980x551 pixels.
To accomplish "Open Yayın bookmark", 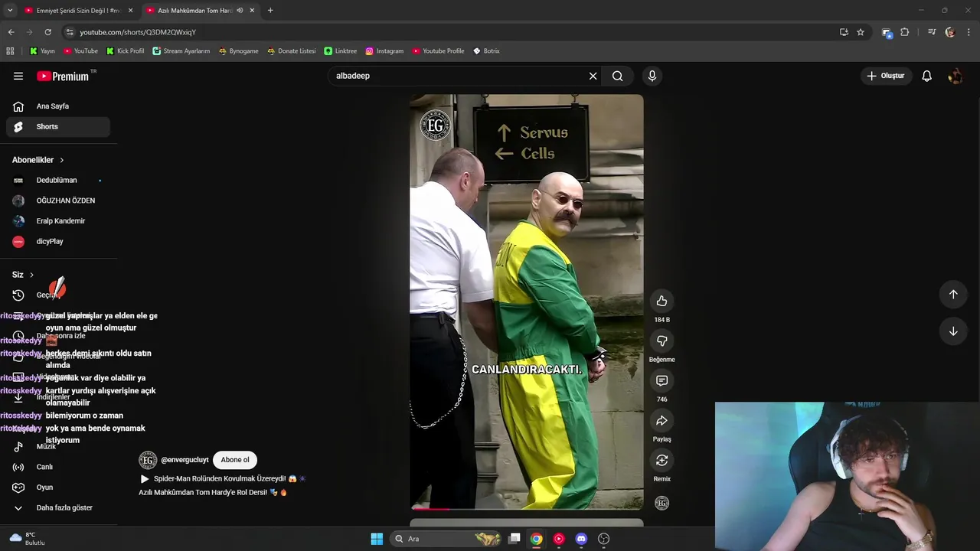I will pos(42,51).
